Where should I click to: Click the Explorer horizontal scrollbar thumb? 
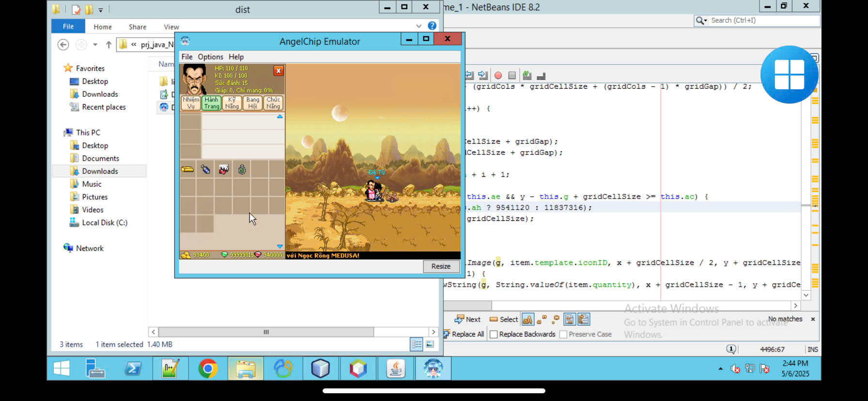coord(266,332)
